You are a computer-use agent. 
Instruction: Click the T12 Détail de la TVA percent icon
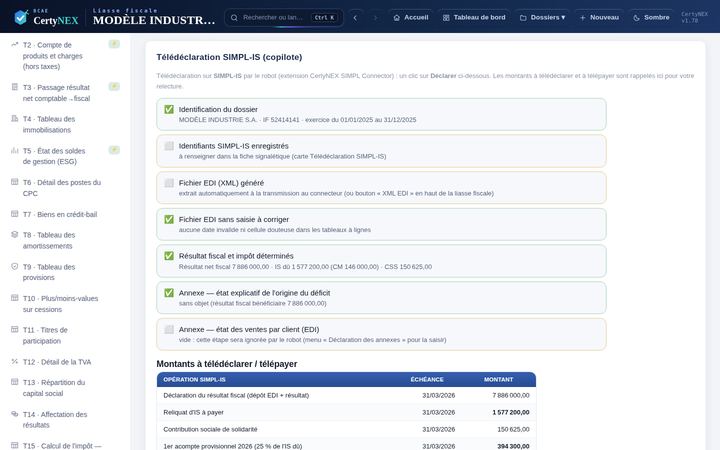pos(15,361)
